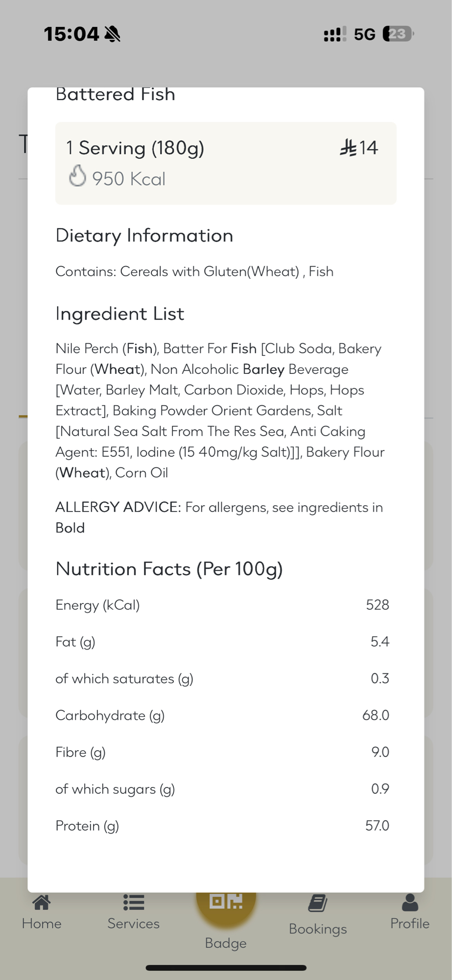Tap the 1 Serving (180g) card

tap(226, 163)
